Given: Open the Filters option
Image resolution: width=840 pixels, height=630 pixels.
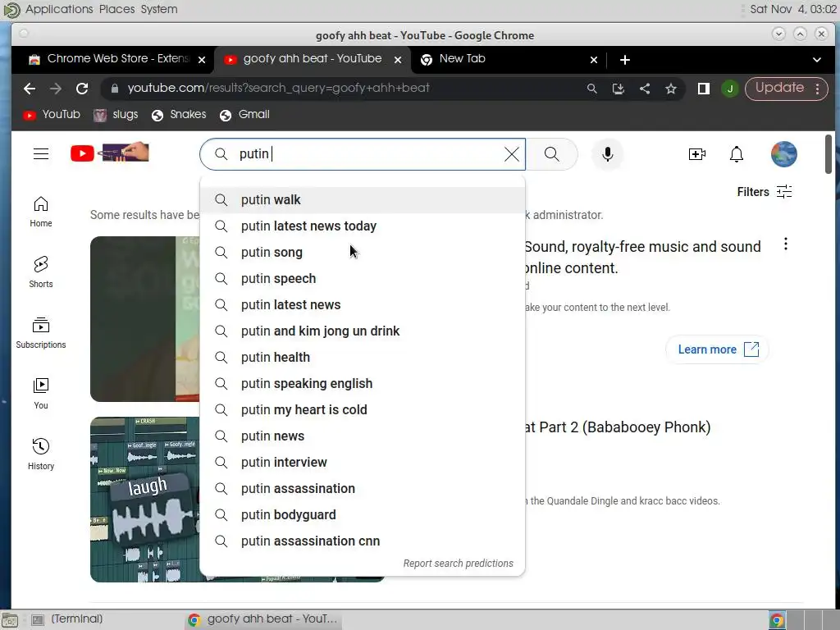Looking at the screenshot, I should (x=765, y=192).
